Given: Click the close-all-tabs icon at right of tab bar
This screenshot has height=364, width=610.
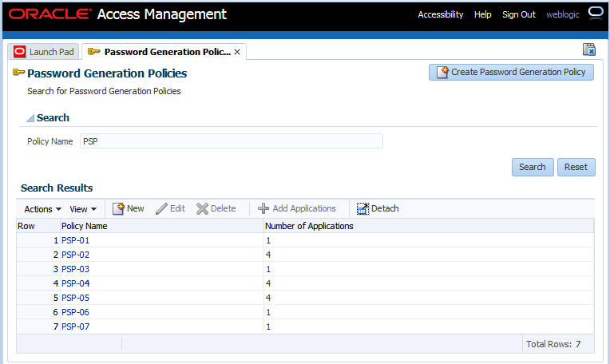Looking at the screenshot, I should (589, 49).
